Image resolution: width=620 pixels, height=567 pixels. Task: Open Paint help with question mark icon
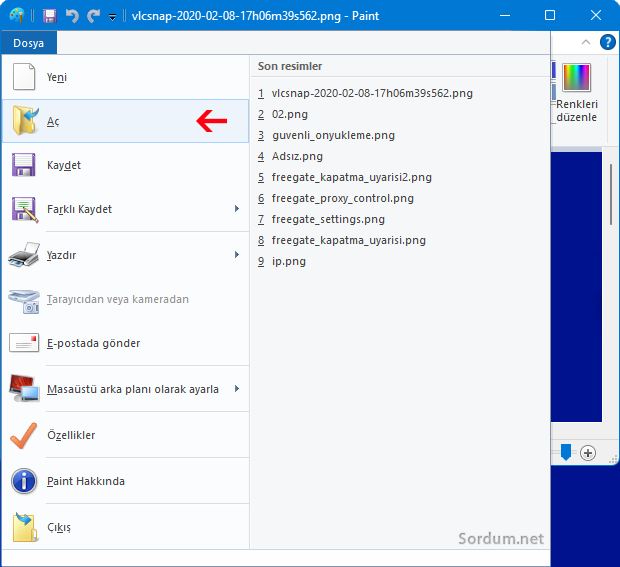click(607, 42)
